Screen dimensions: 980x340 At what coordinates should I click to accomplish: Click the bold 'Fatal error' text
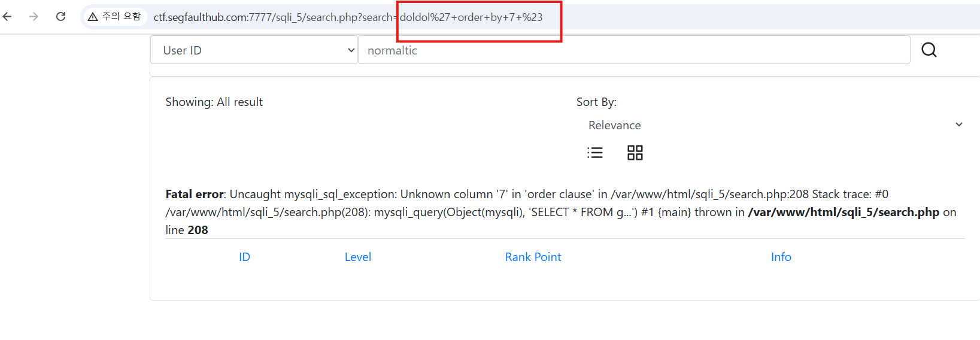[194, 194]
